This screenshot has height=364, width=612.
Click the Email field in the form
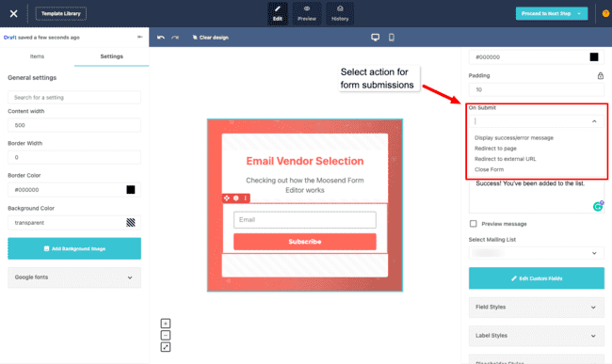305,220
